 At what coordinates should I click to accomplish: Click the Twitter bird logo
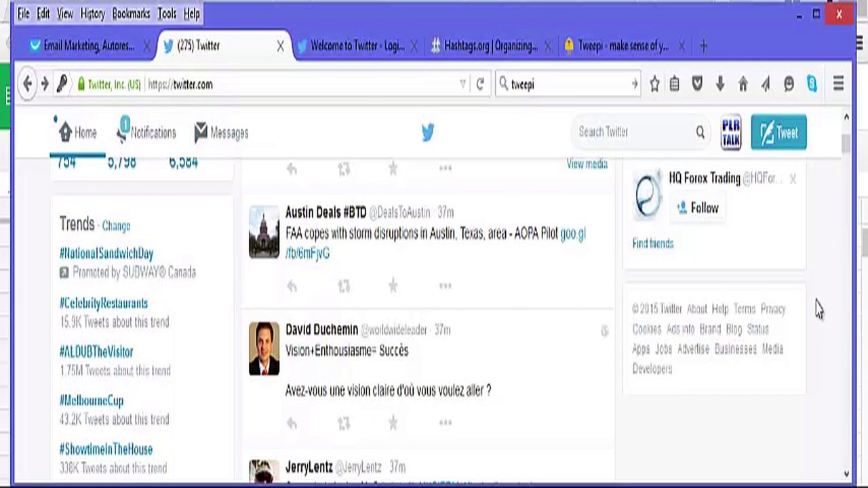pyautogui.click(x=427, y=132)
